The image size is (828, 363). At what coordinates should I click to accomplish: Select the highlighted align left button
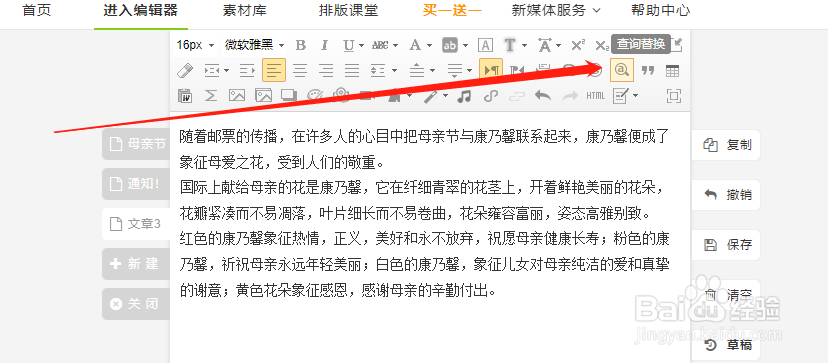coord(274,70)
